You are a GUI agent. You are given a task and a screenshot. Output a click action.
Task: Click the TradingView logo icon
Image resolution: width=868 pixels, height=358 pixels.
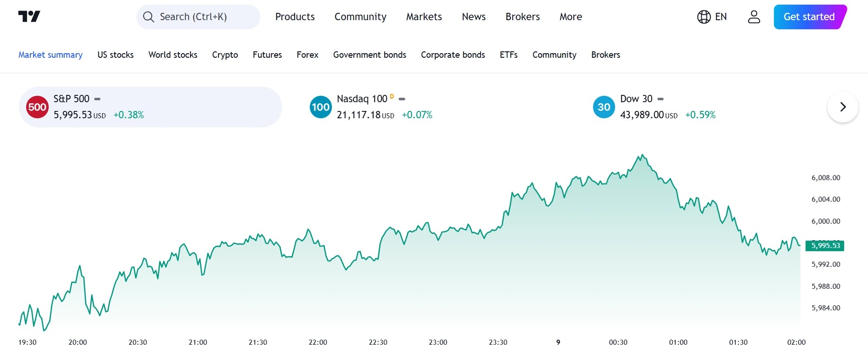29,17
